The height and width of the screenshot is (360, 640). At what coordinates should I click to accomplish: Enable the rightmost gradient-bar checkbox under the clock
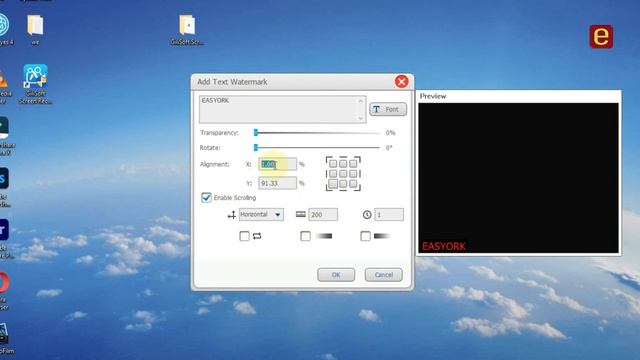[366, 236]
